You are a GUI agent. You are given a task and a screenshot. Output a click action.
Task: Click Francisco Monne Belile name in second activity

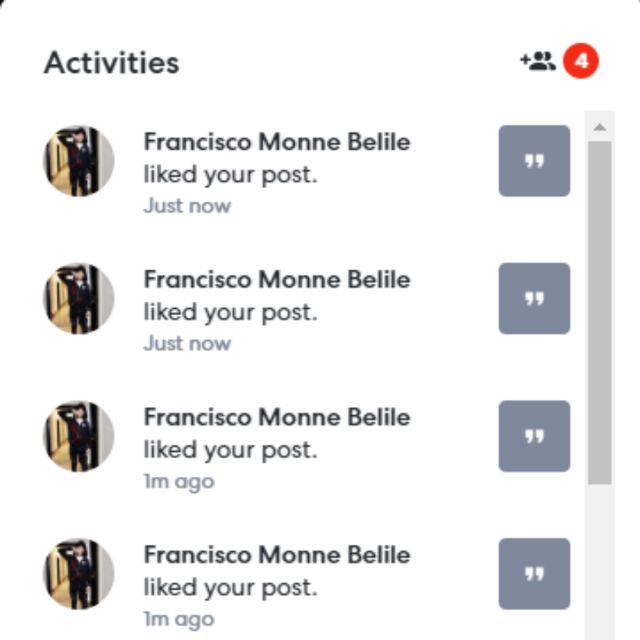[x=276, y=279]
